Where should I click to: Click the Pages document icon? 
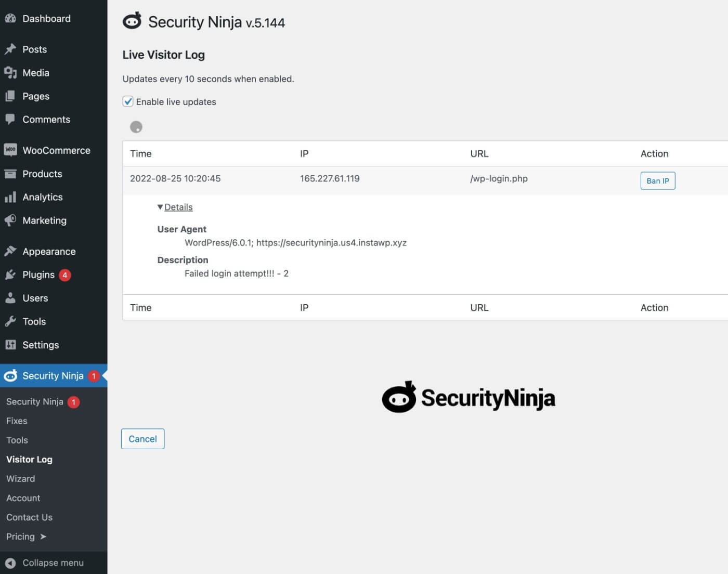pos(10,96)
